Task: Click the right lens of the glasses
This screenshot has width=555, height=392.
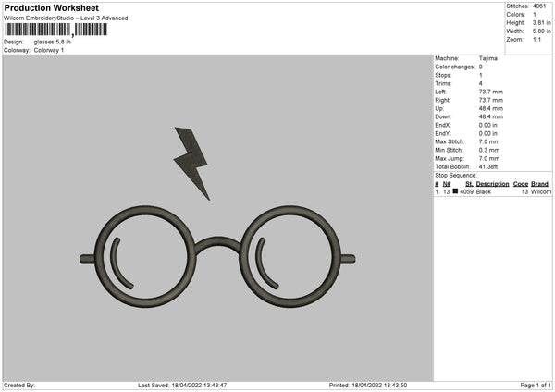Action: pos(290,256)
